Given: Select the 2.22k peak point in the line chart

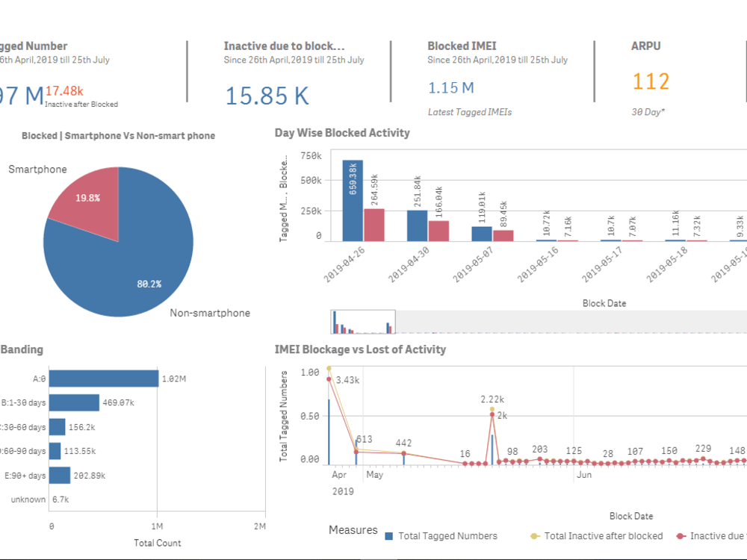Looking at the screenshot, I should tap(491, 411).
